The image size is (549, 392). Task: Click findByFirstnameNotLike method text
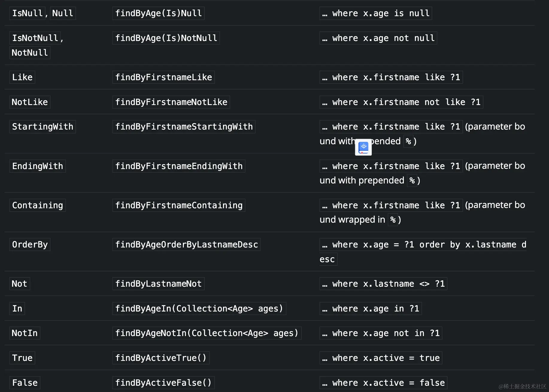tap(171, 102)
